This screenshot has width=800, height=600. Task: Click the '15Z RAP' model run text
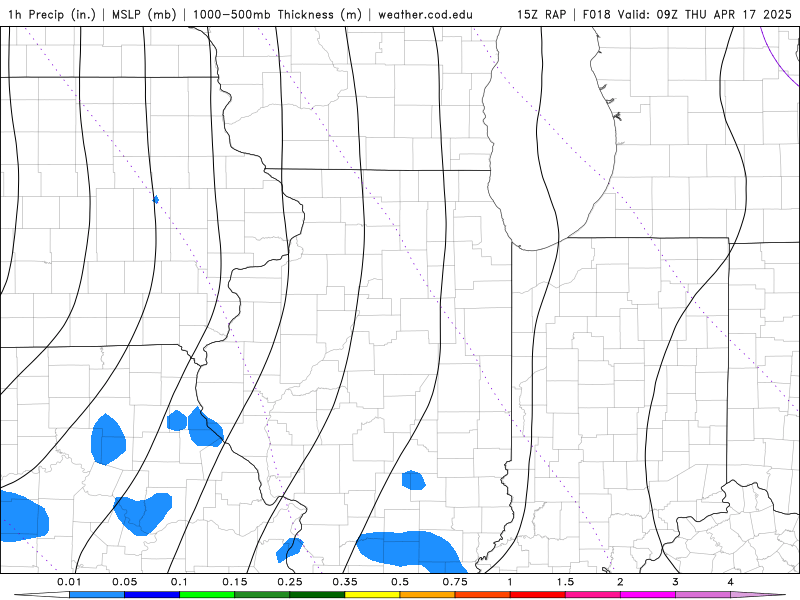(x=541, y=14)
